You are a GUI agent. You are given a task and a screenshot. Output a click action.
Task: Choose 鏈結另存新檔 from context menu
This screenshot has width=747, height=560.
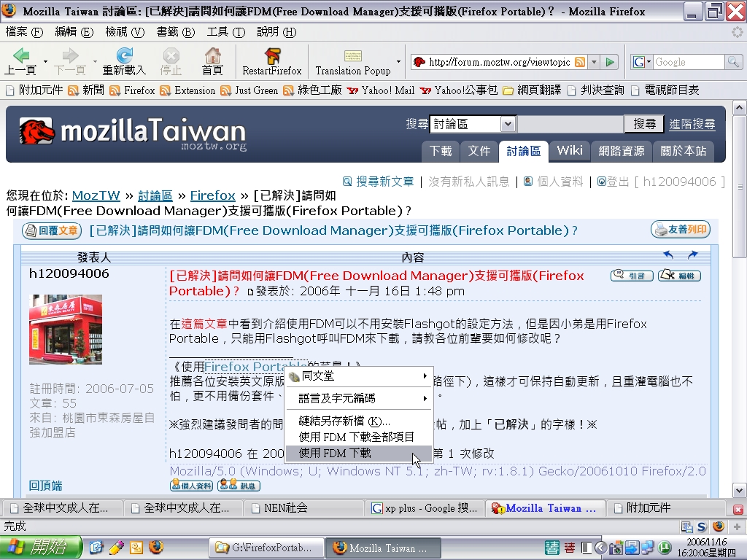coord(359,421)
